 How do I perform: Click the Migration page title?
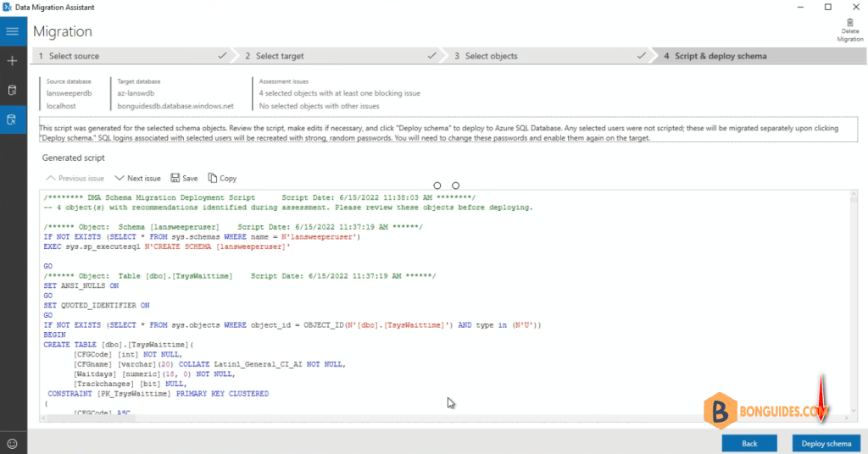63,31
